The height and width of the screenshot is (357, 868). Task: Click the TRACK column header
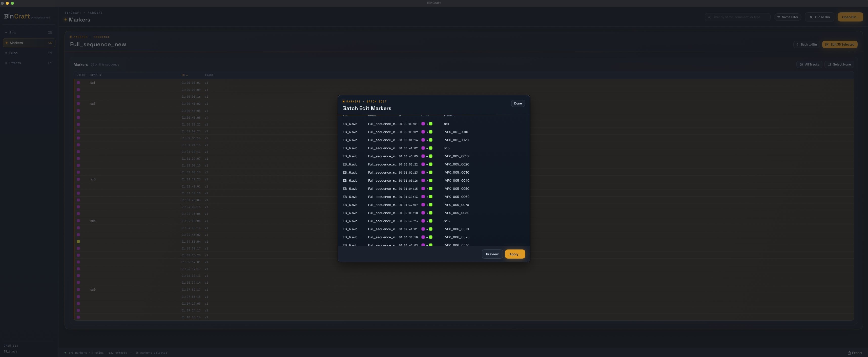pyautogui.click(x=209, y=75)
